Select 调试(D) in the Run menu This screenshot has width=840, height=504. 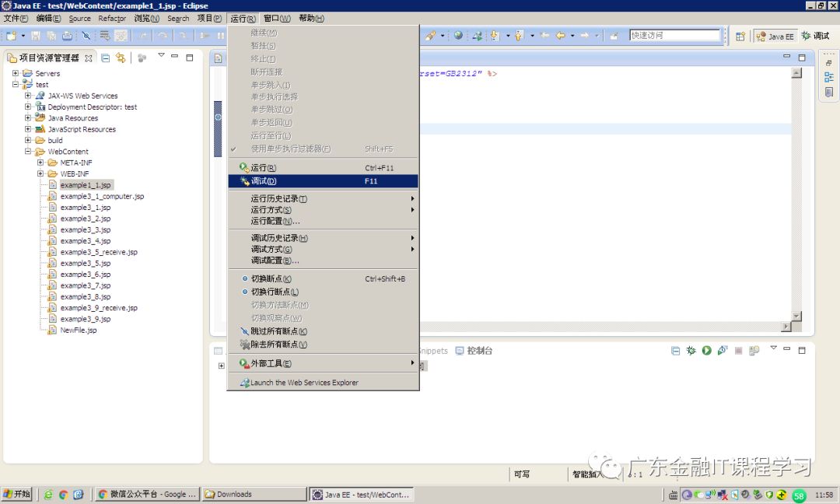pyautogui.click(x=323, y=181)
